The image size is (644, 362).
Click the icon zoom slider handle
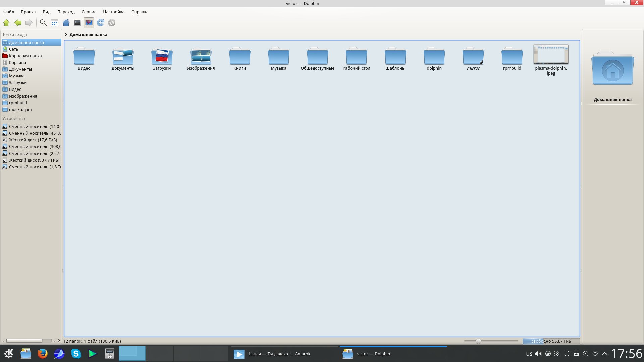478,341
